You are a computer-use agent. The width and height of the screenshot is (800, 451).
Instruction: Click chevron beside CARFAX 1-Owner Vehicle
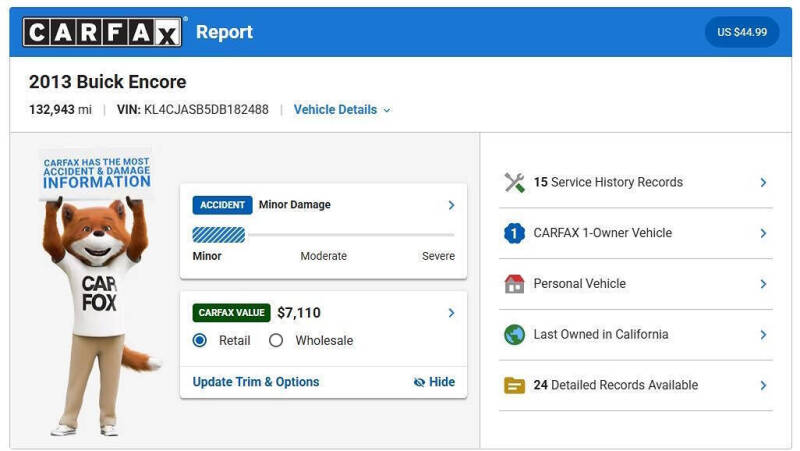pyautogui.click(x=763, y=233)
